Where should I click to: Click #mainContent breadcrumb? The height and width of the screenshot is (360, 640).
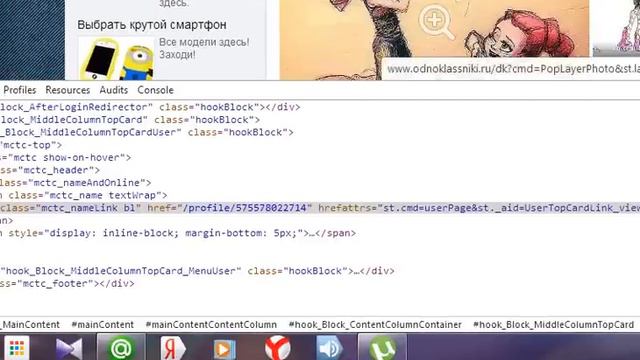point(102,325)
